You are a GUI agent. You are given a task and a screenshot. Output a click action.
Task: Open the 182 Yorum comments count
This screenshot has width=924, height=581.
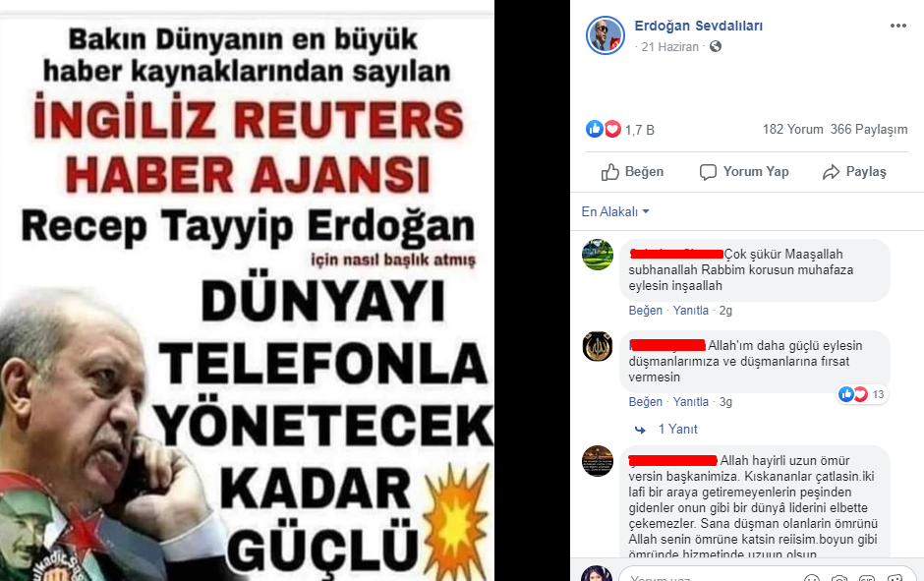click(x=792, y=129)
